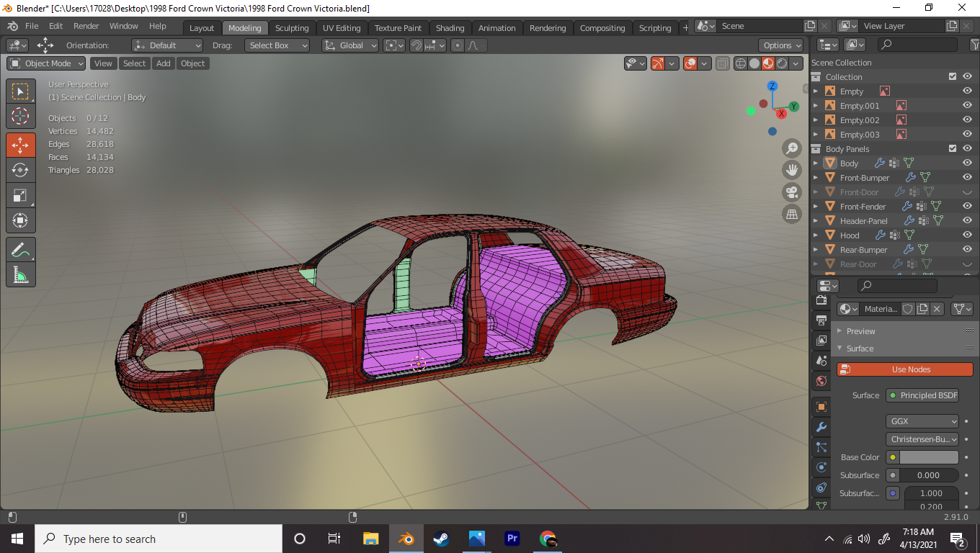Open the viewport shading options dropdown arrow
Viewport: 980px width, 553px height.
[x=796, y=63]
